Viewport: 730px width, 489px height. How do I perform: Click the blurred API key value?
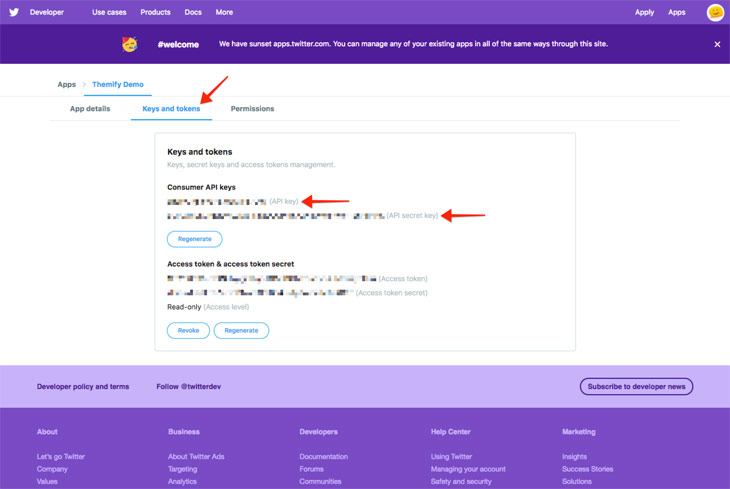pos(217,202)
